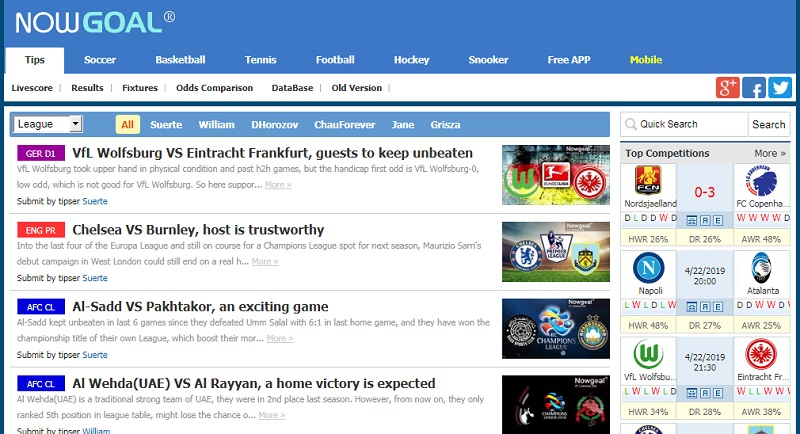
Task: Select the All tipster filter
Action: [128, 124]
